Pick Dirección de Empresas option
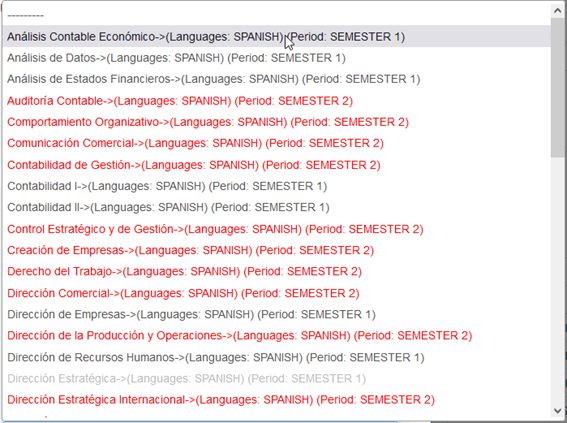Viewport: 567px width, 423px height. [277, 314]
